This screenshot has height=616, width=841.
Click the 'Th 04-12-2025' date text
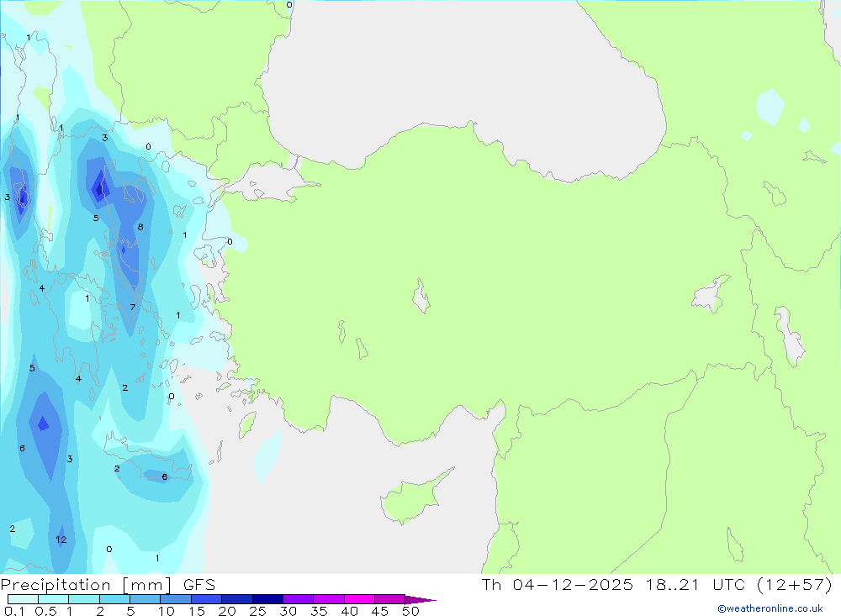coord(557,584)
